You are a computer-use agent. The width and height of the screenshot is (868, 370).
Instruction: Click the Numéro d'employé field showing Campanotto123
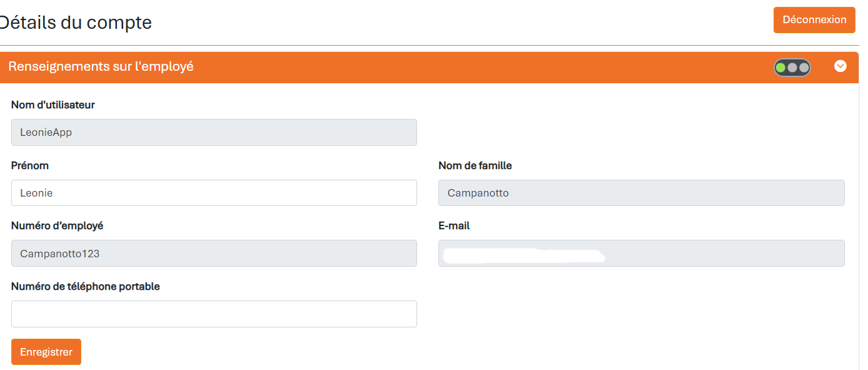click(x=214, y=253)
